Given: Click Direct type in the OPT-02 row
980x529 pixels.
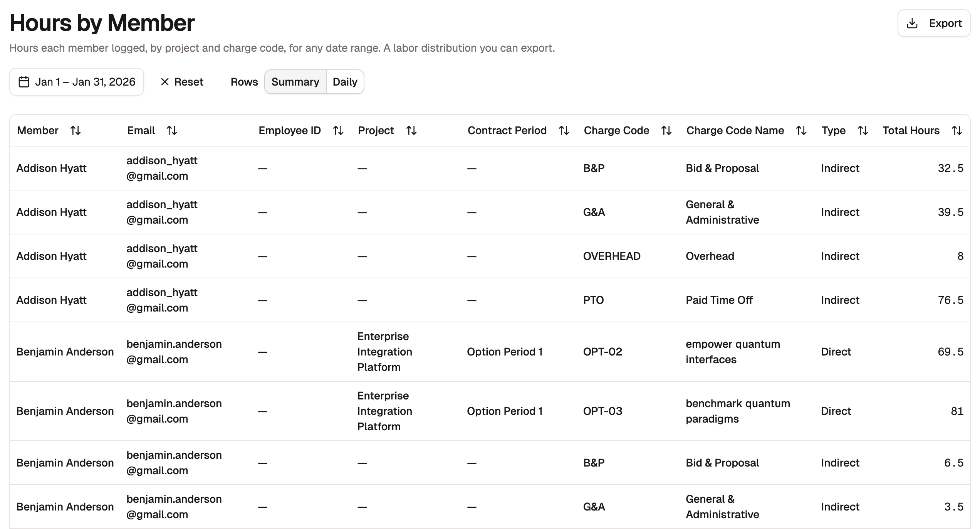Looking at the screenshot, I should pos(836,352).
